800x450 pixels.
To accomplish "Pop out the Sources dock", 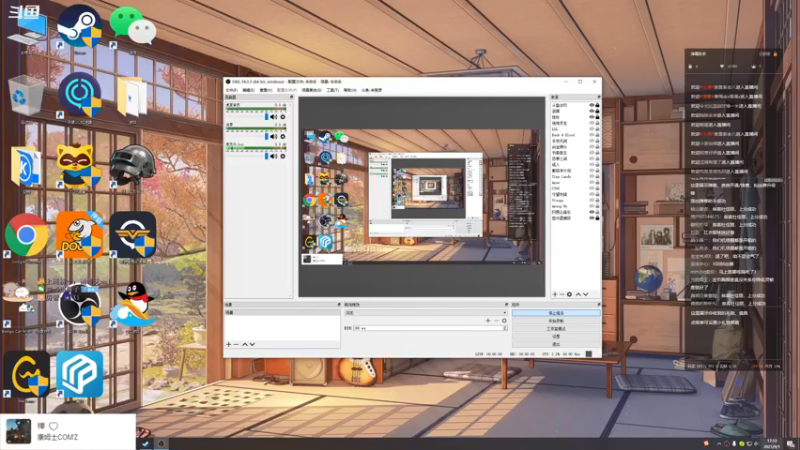I will 598,97.
